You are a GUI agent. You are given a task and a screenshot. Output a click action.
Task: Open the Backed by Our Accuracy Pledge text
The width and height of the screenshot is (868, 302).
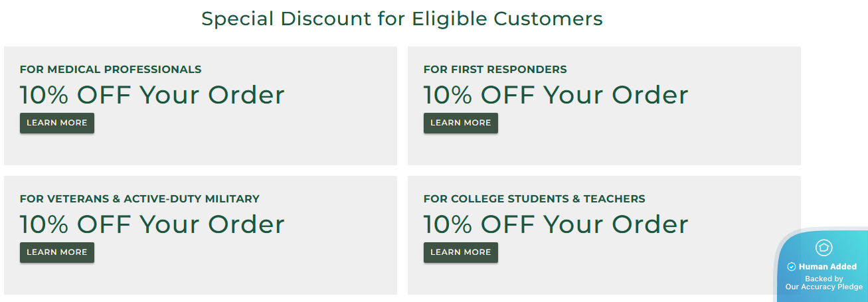pos(824,283)
